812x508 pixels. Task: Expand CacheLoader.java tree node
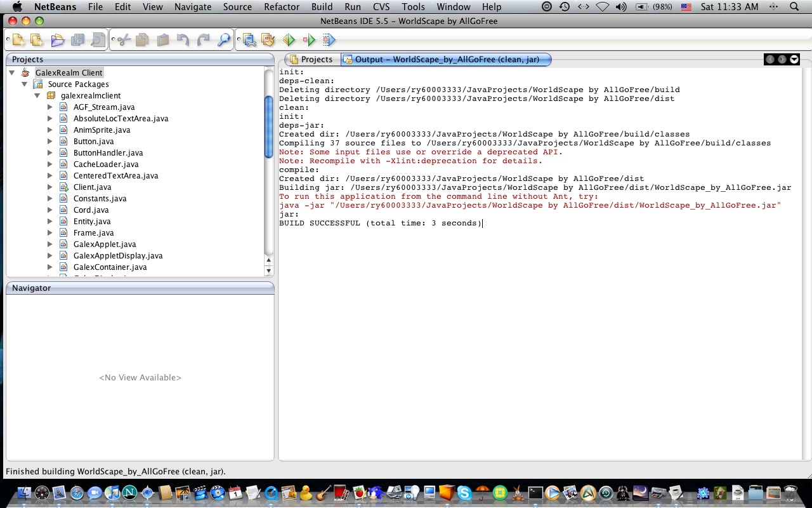(x=50, y=164)
